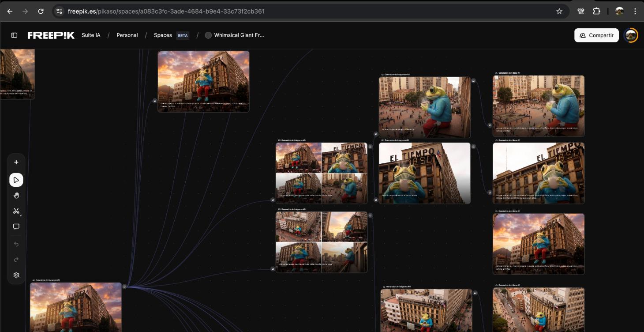Open the Spaces breadcrumb item
Viewport: 644px width, 332px height.
tap(163, 35)
